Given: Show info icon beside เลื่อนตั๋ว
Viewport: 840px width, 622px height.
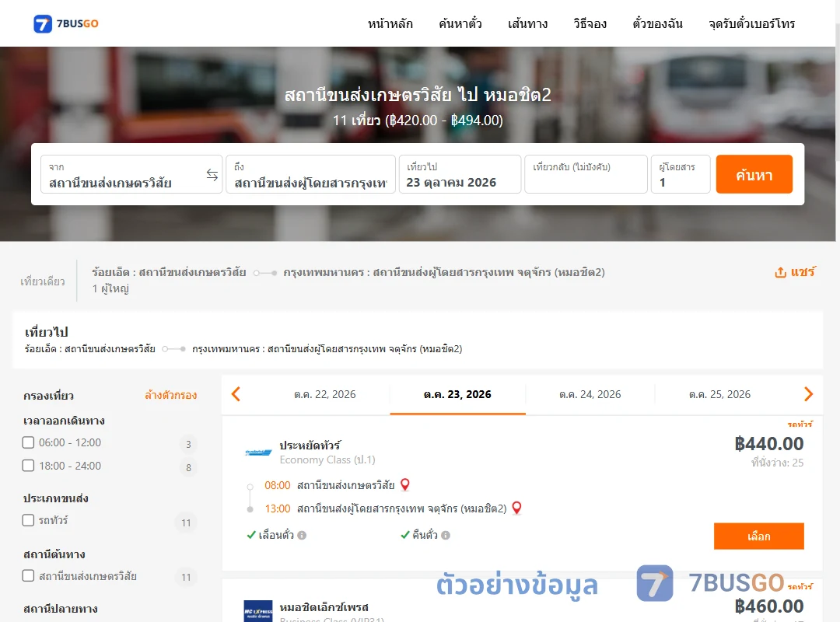Looking at the screenshot, I should pos(302,535).
